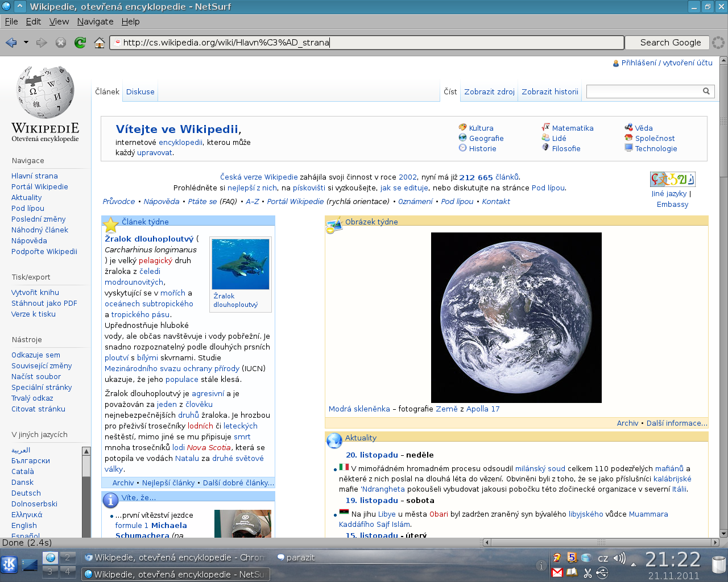Click the URL address bar
Viewport: 728px width, 582px height.
(367, 43)
